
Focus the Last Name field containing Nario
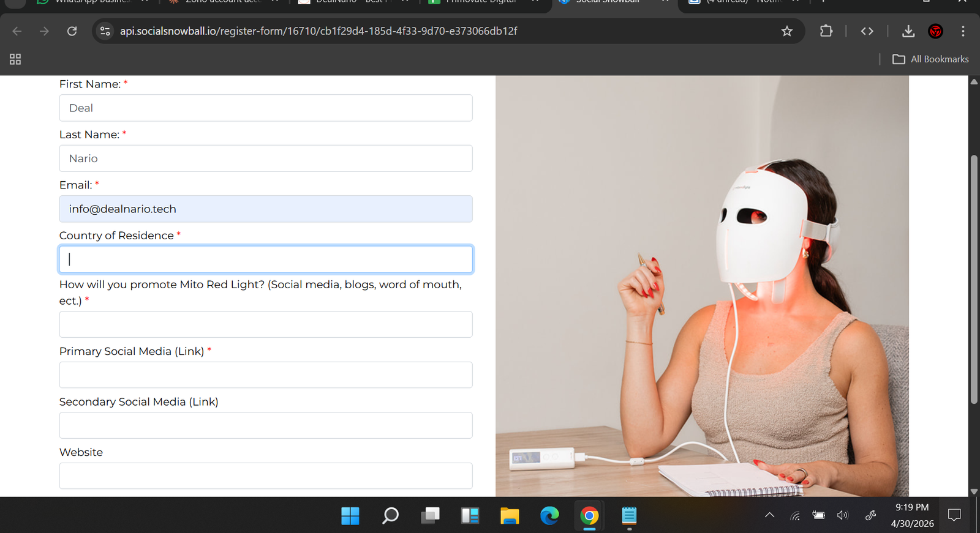[266, 158]
